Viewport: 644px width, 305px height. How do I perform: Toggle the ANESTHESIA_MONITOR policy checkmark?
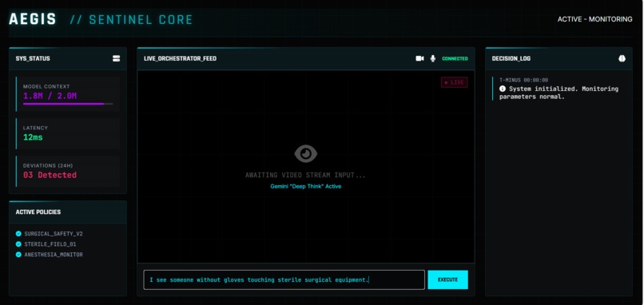click(x=18, y=255)
